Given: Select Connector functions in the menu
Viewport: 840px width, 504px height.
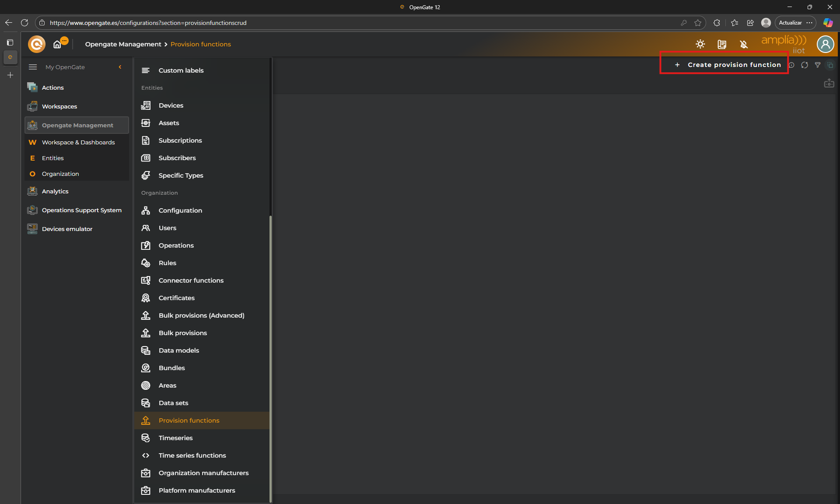Looking at the screenshot, I should coord(191,280).
